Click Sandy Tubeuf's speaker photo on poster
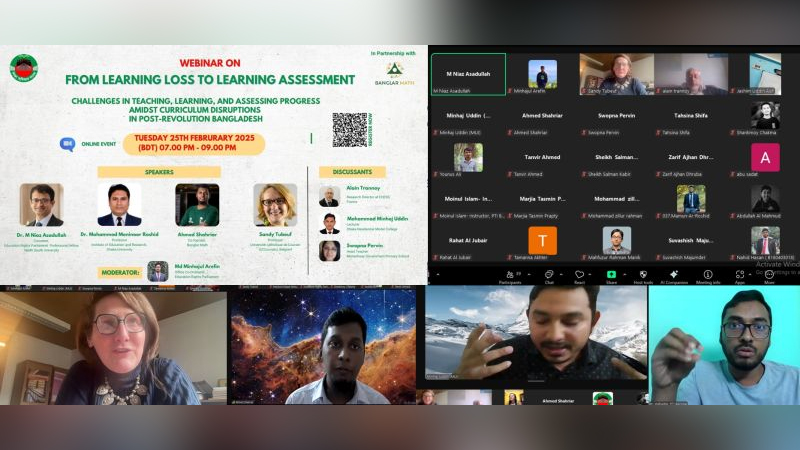Viewport: 800px width, 450px height. click(x=275, y=205)
